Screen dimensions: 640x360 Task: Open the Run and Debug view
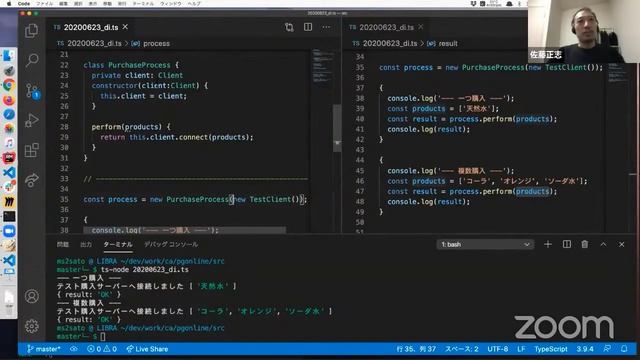pyautogui.click(x=31, y=120)
